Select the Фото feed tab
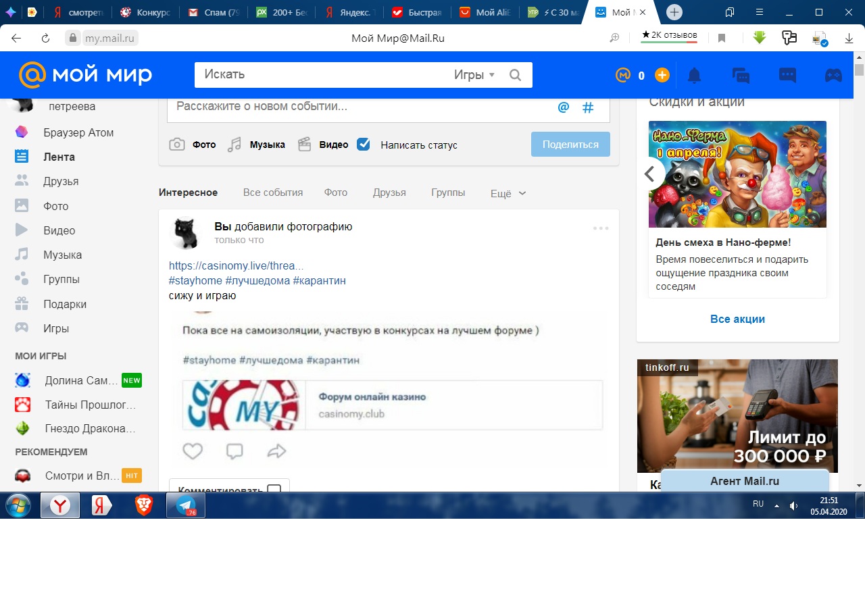865x616 pixels. (336, 192)
